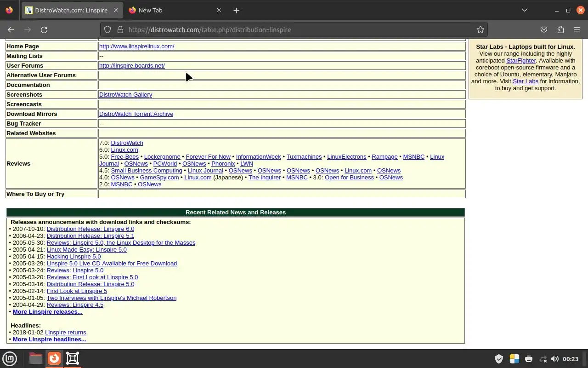
Task: Open the security shield tray icon
Action: [498, 359]
